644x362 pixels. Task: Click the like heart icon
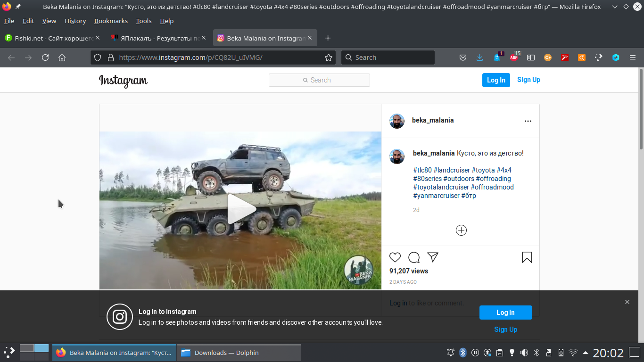395,257
